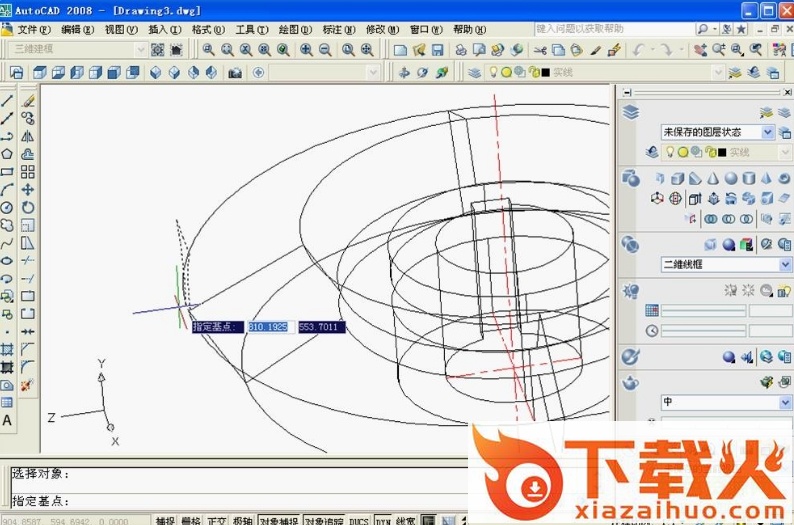Open Layer Properties Manager in toolbar
794x525 pixels.
474,73
